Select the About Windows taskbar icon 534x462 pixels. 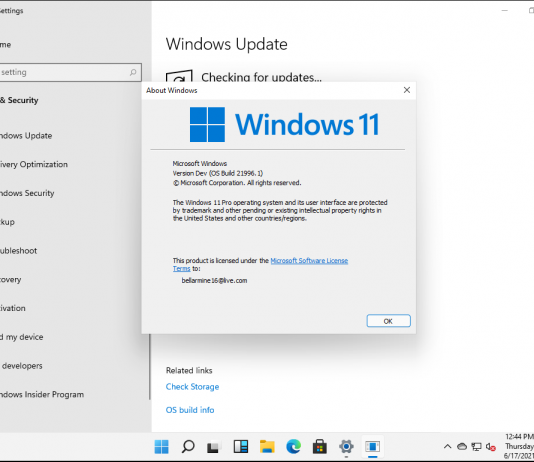[373, 447]
